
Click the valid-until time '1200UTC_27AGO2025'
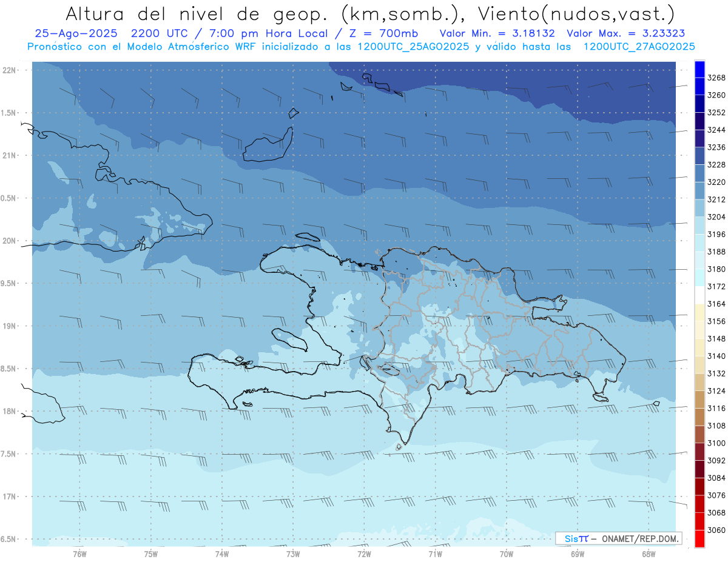639,47
